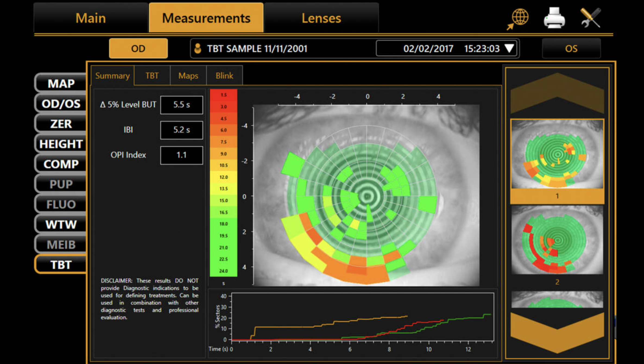Image resolution: width=644 pixels, height=364 pixels.
Task: Click the WTW sidebar button
Action: (61, 224)
